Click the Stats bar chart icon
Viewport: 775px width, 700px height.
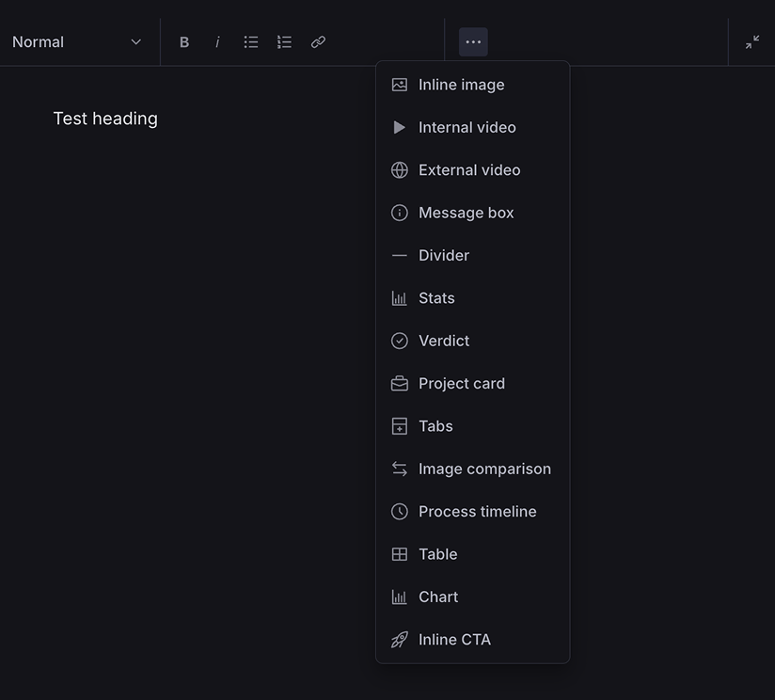tap(400, 298)
